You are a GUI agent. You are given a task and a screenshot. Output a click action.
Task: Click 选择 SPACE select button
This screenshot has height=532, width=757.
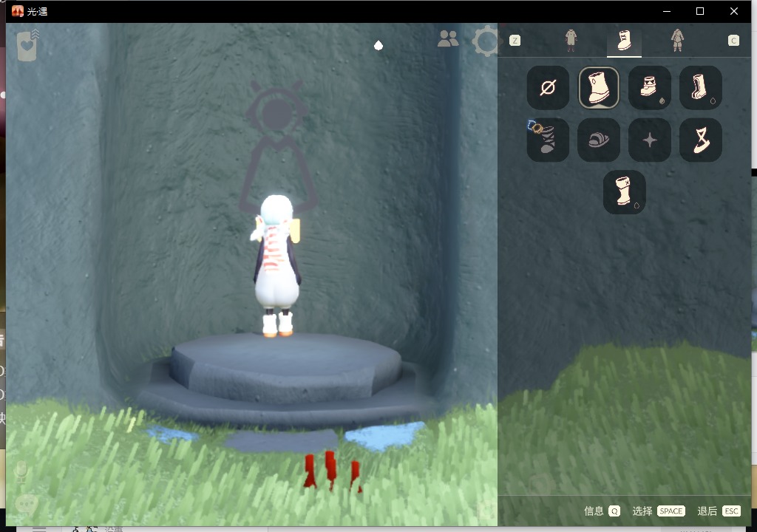[x=659, y=511]
